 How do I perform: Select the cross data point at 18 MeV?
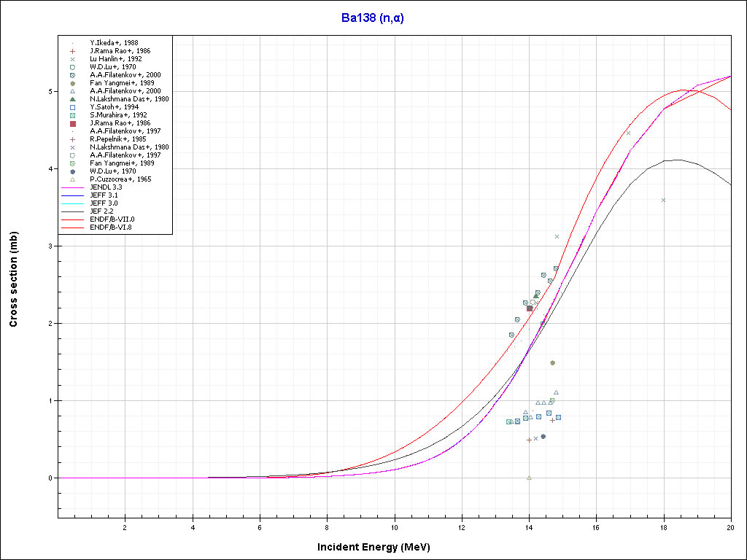[663, 200]
